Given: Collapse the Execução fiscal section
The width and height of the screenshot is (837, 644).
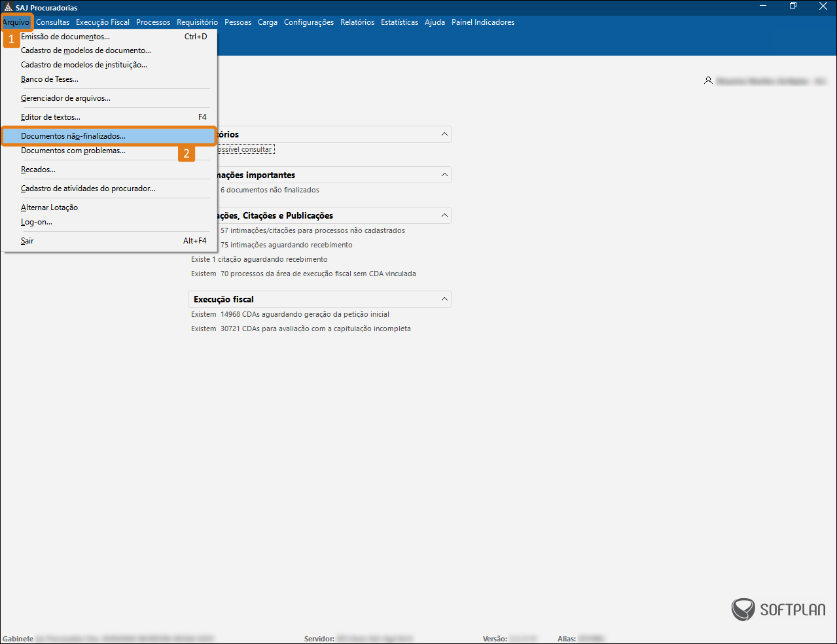Looking at the screenshot, I should coord(444,299).
